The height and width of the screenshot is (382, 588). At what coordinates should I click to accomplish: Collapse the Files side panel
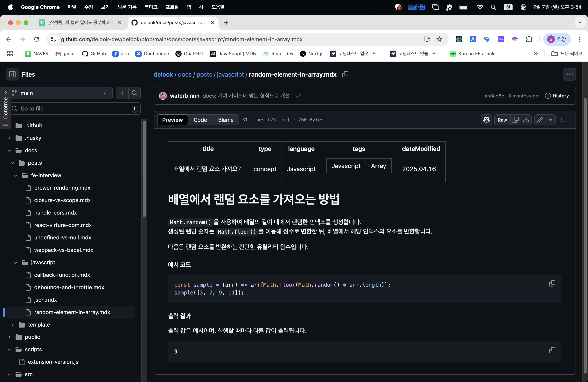pyautogui.click(x=12, y=74)
